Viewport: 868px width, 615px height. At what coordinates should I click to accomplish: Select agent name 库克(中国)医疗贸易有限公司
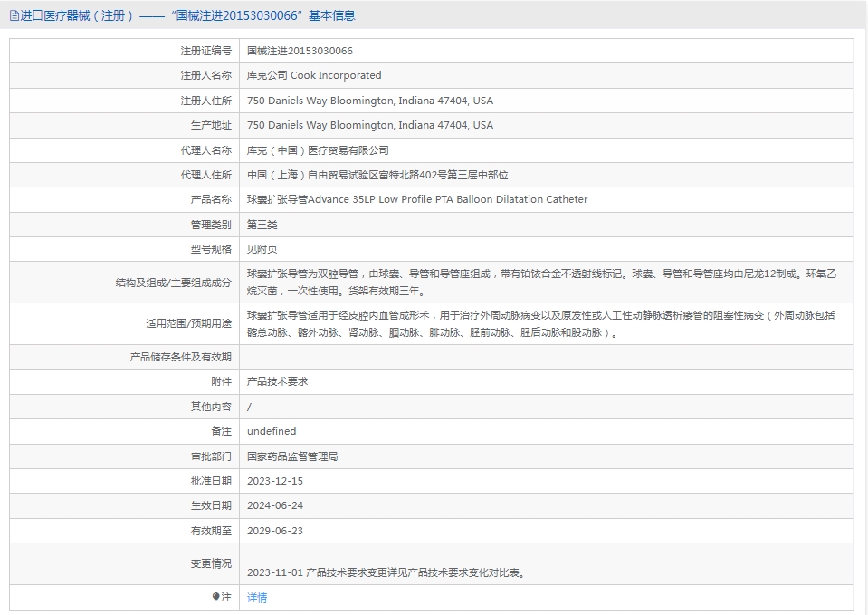click(318, 150)
